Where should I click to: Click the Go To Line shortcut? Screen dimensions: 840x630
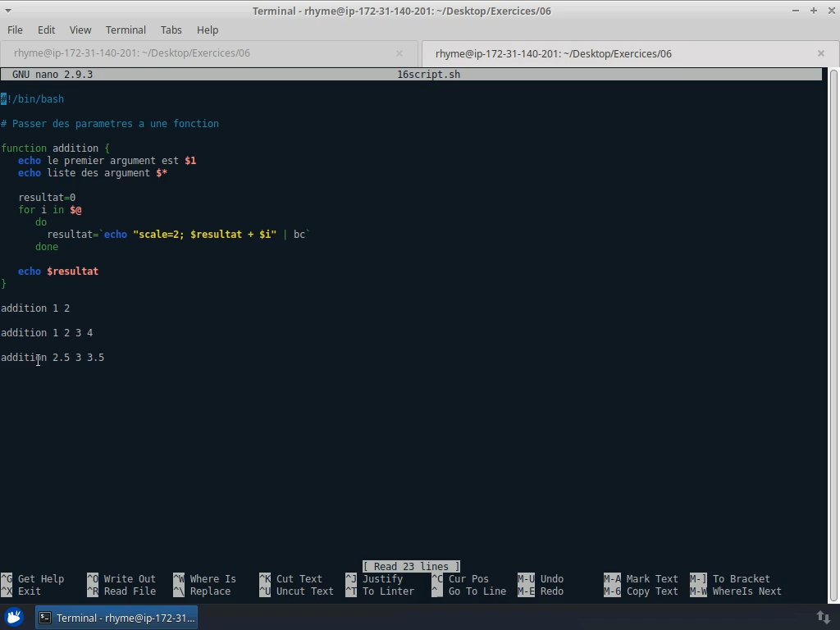click(477, 591)
